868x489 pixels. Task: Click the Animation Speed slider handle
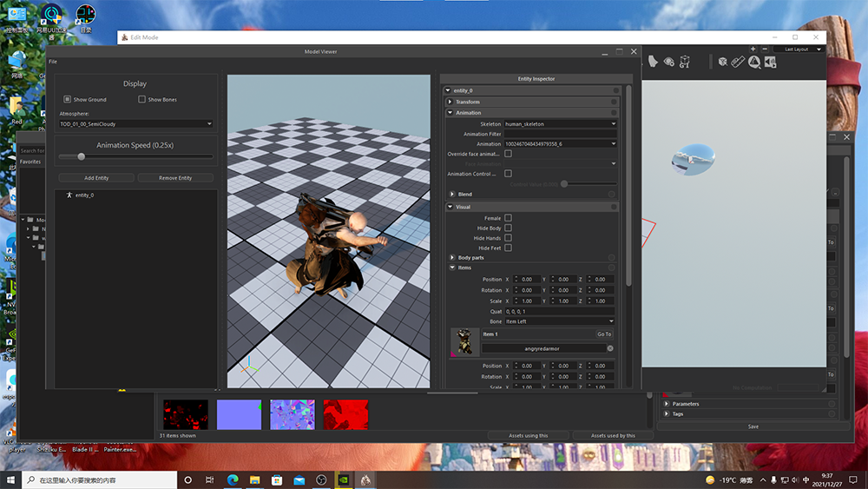pyautogui.click(x=82, y=156)
